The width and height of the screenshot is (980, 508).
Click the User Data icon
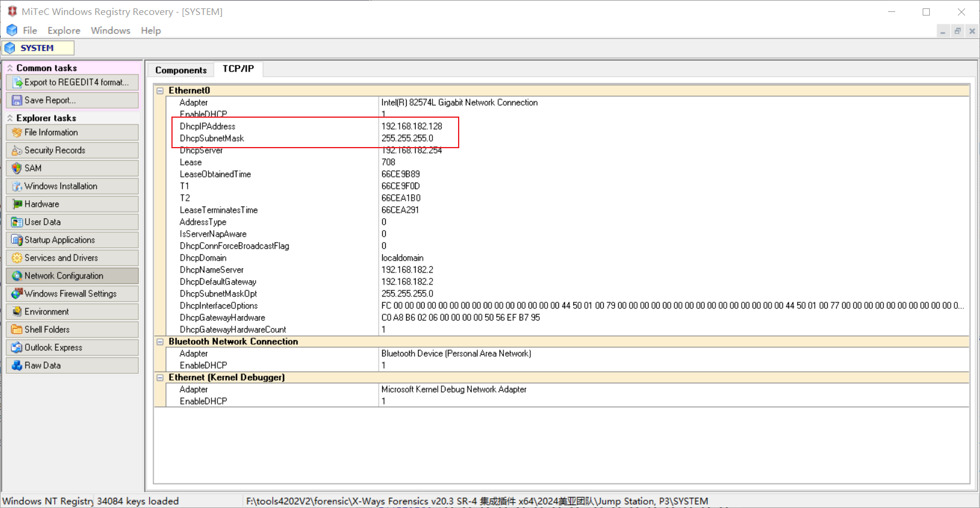(x=17, y=222)
